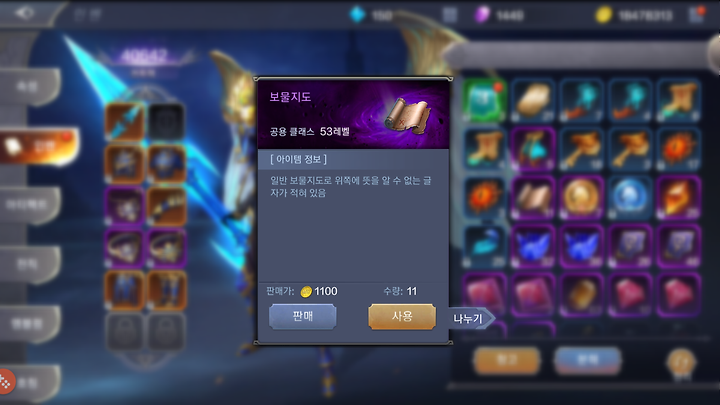Click the gold coin currency icon at top
720x405 pixels.
click(603, 15)
